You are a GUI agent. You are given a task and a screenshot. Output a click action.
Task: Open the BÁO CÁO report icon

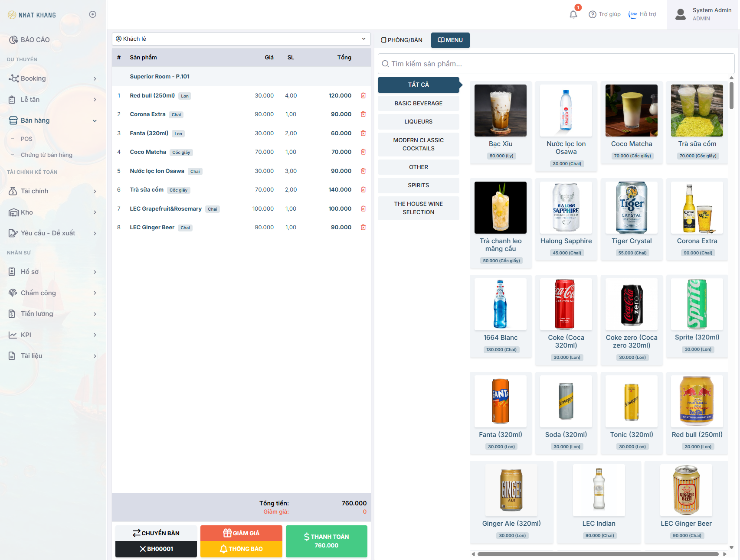(x=13, y=40)
